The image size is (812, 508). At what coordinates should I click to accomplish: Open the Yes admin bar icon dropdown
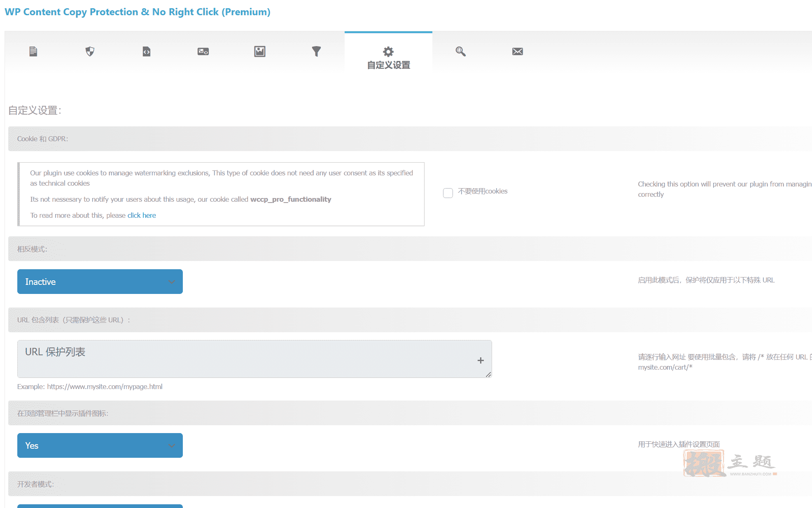tap(100, 445)
